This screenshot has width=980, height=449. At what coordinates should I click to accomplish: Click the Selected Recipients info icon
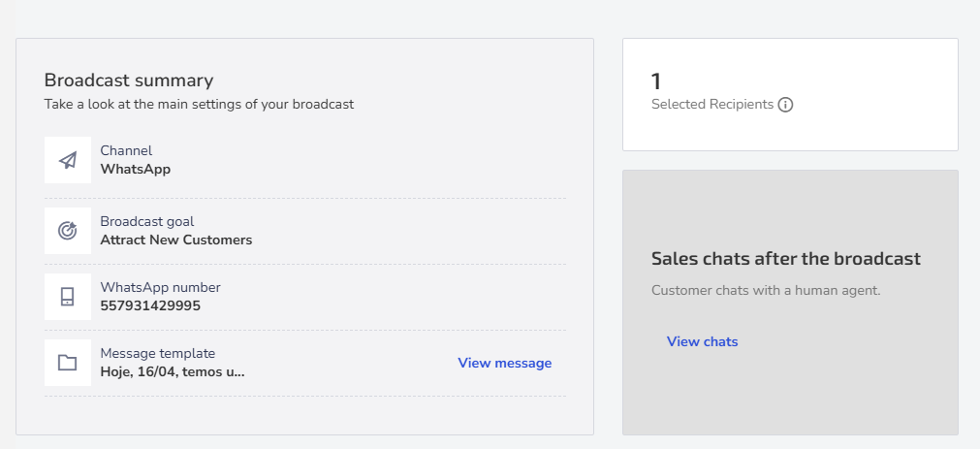pyautogui.click(x=785, y=105)
